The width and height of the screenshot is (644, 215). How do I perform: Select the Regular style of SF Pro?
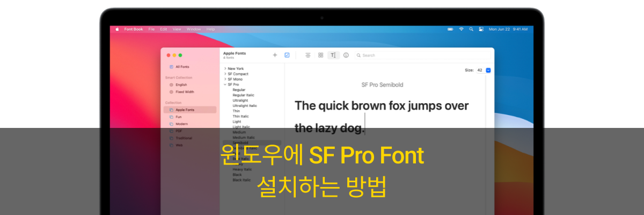(239, 90)
